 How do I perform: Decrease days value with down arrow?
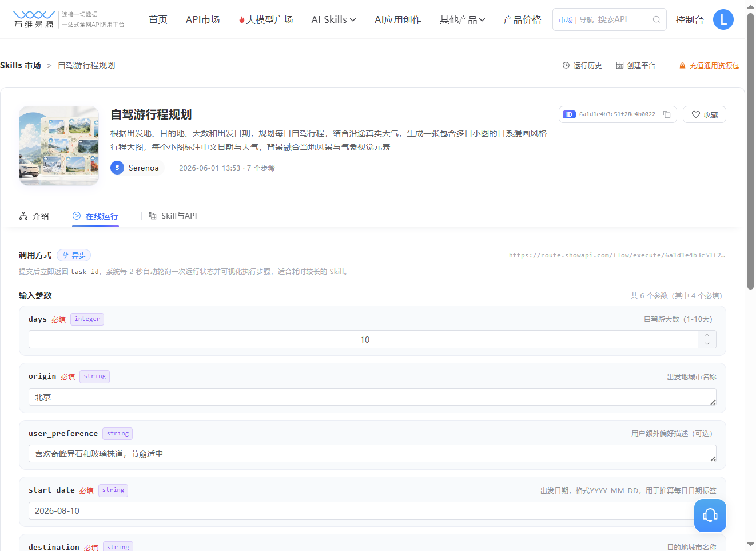pyautogui.click(x=707, y=343)
